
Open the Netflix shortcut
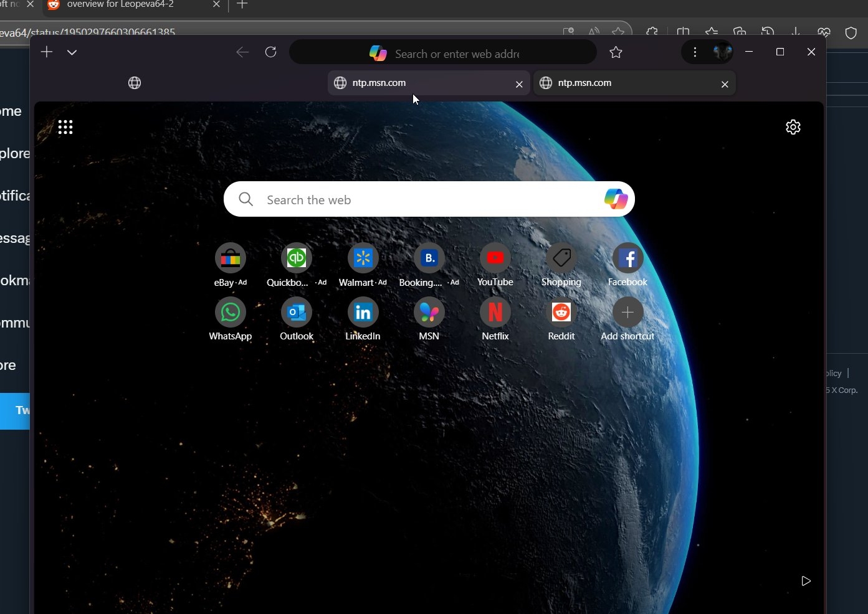[495, 312]
